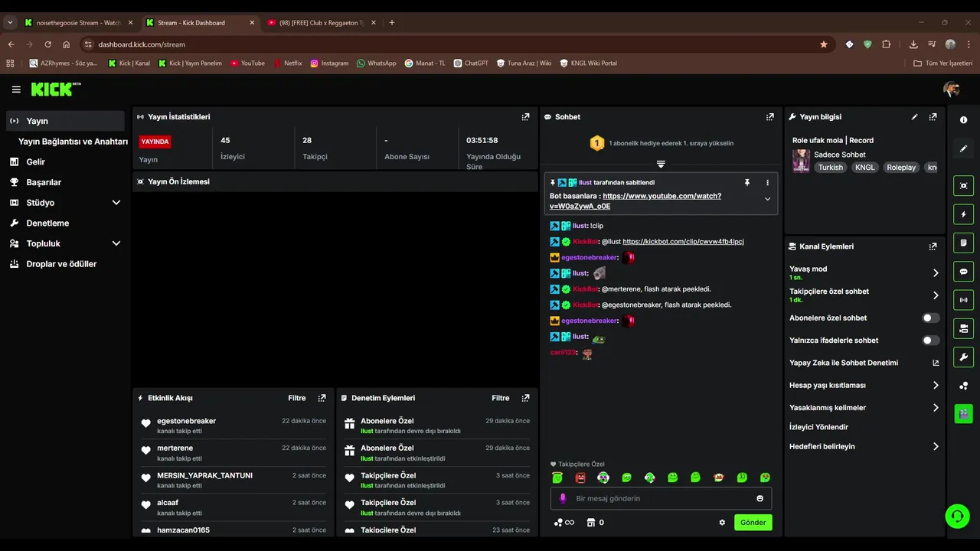Open the emoji picker in the message box
Screen dimensions: 980x551
pyautogui.click(x=759, y=498)
